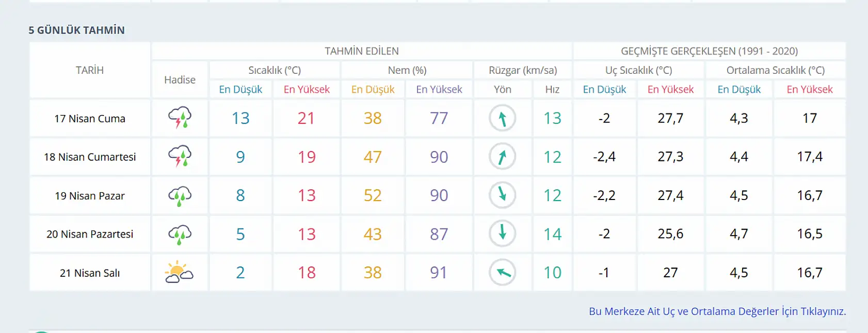Click the Nem (%) column header
Viewport: 868px width, 333px height.
click(x=407, y=70)
